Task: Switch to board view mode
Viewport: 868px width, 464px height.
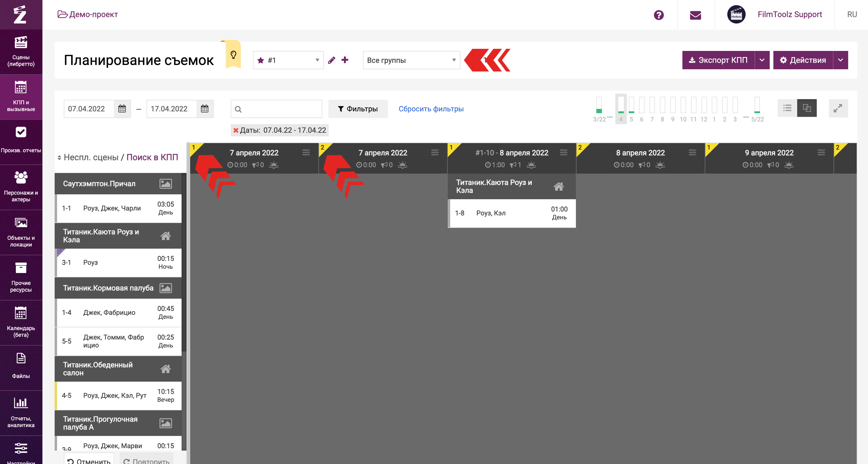Action: (807, 108)
